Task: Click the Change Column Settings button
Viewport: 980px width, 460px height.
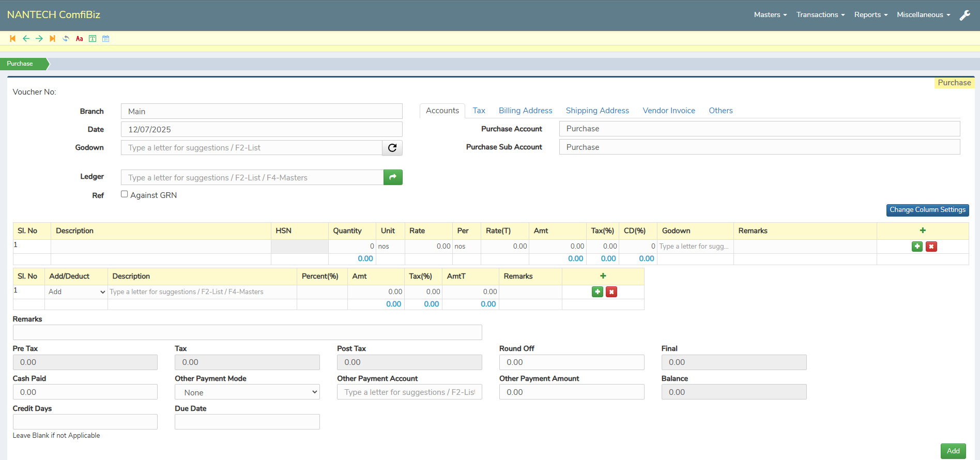Action: tap(927, 210)
